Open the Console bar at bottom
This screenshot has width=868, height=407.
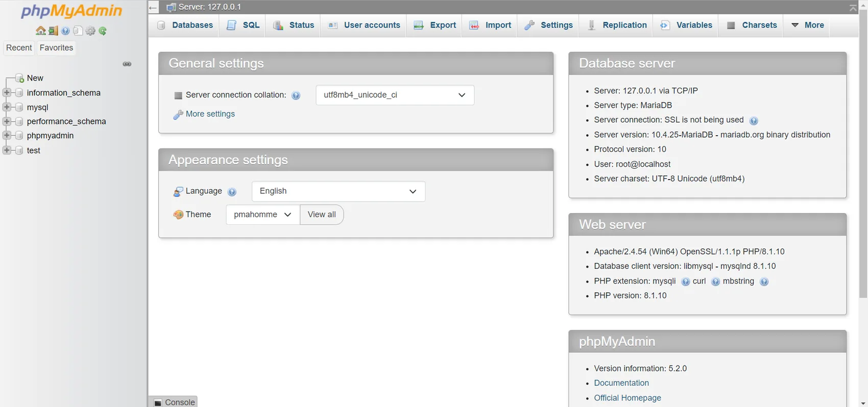click(x=174, y=402)
